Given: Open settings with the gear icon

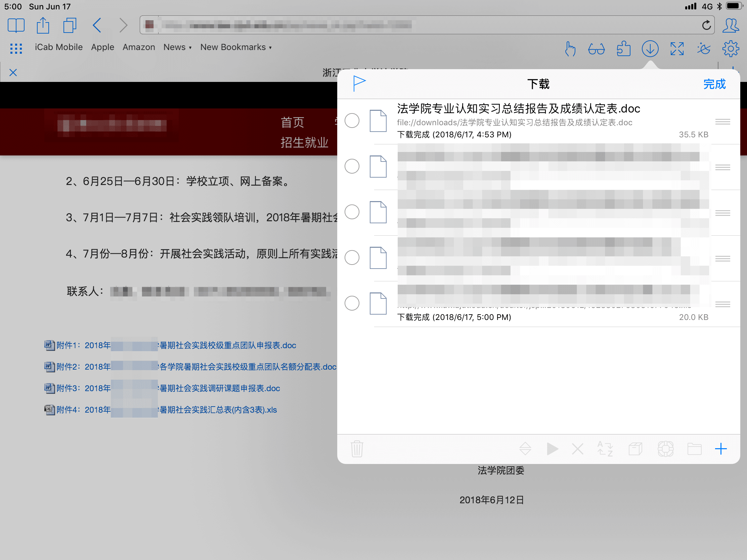Looking at the screenshot, I should click(x=731, y=49).
